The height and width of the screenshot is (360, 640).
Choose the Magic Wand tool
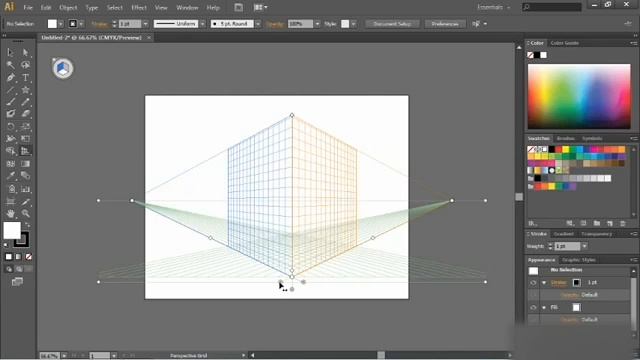(10, 65)
